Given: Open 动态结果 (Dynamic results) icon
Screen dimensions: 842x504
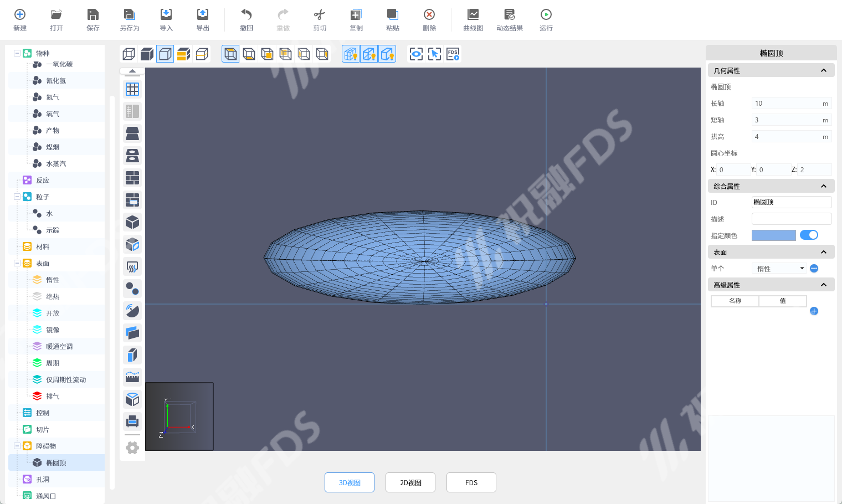Looking at the screenshot, I should [510, 15].
